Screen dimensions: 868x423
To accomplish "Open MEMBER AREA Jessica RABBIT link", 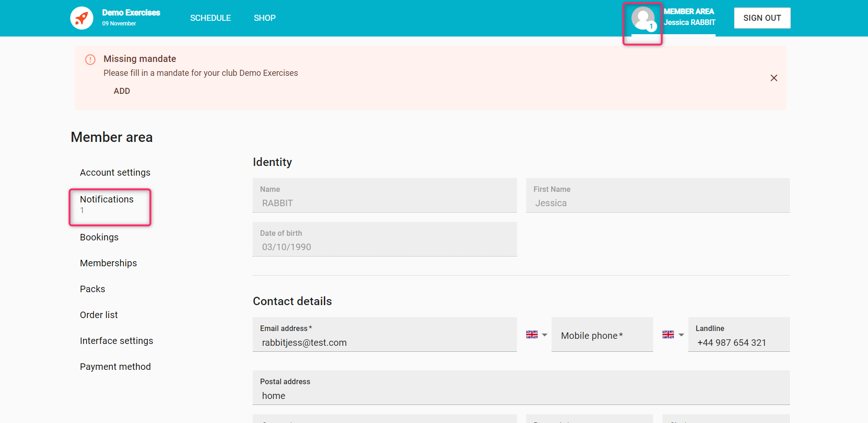I will coord(689,17).
